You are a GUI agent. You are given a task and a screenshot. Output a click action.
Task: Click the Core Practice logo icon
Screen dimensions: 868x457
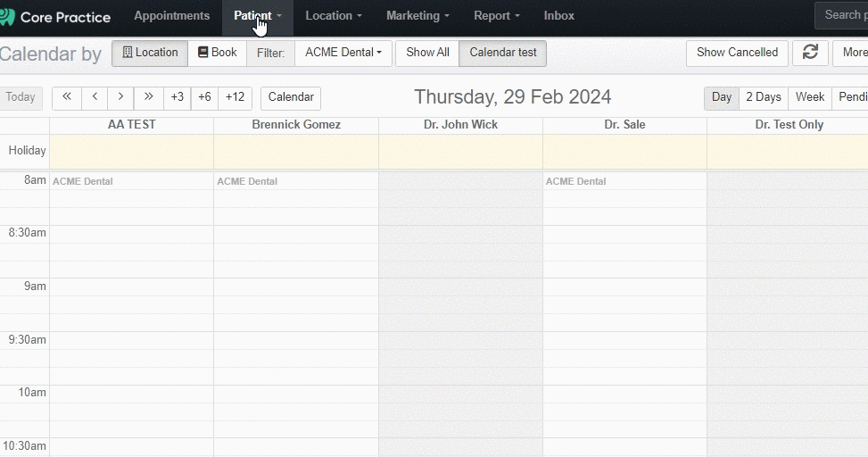6,17
